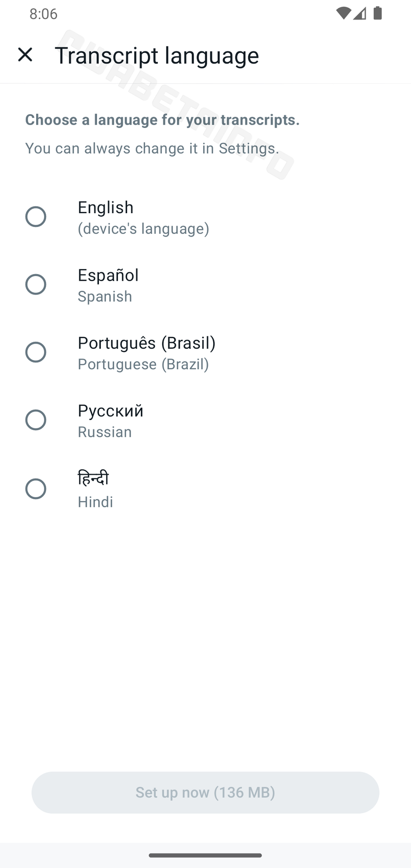This screenshot has width=411, height=868.
Task: Select the English radio button
Action: [36, 217]
